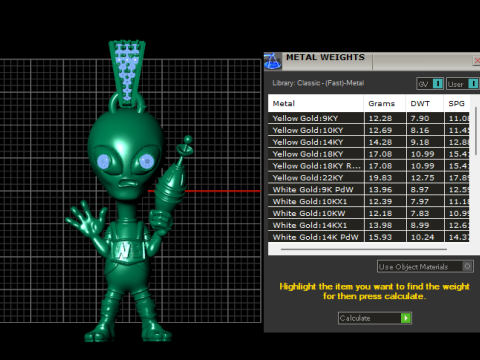The height and width of the screenshot is (360, 480).
Task: Select the Yellow Gold:22KY row
Action: [x=369, y=178]
